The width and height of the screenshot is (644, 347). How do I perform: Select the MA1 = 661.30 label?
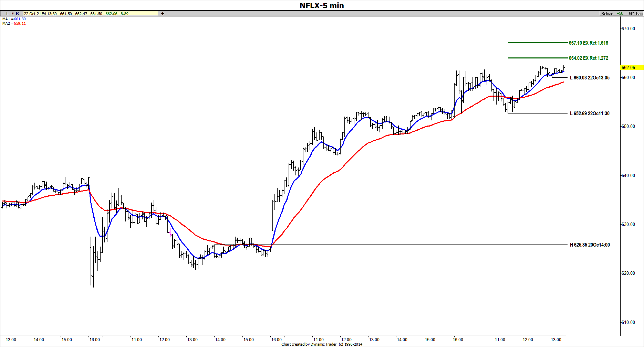14,19
